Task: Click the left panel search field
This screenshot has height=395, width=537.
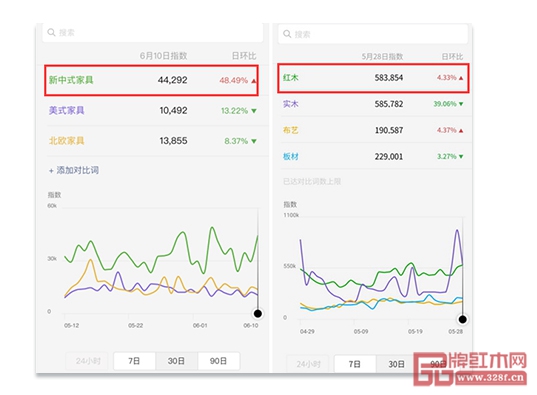Action: (x=153, y=32)
